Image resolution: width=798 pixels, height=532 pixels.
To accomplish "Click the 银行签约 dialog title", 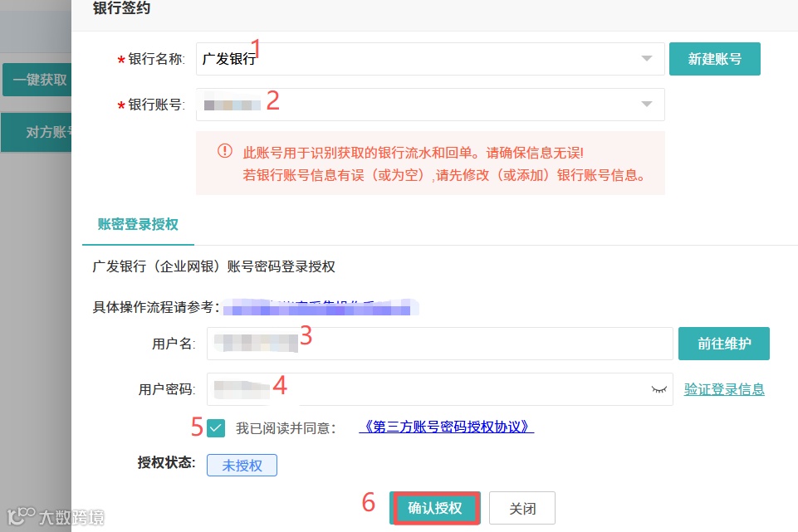I will 121,8.
